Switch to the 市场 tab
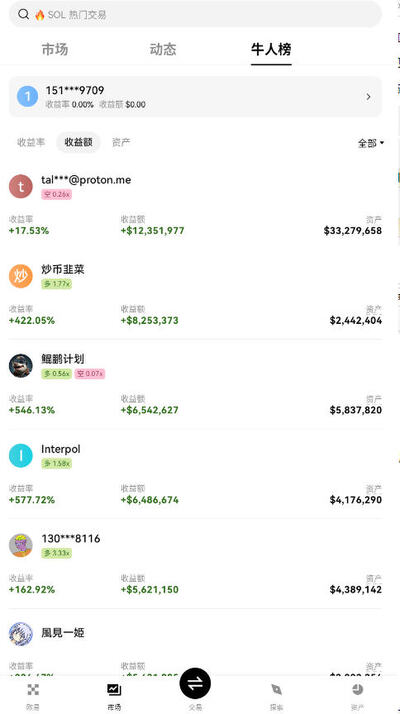 [55, 49]
